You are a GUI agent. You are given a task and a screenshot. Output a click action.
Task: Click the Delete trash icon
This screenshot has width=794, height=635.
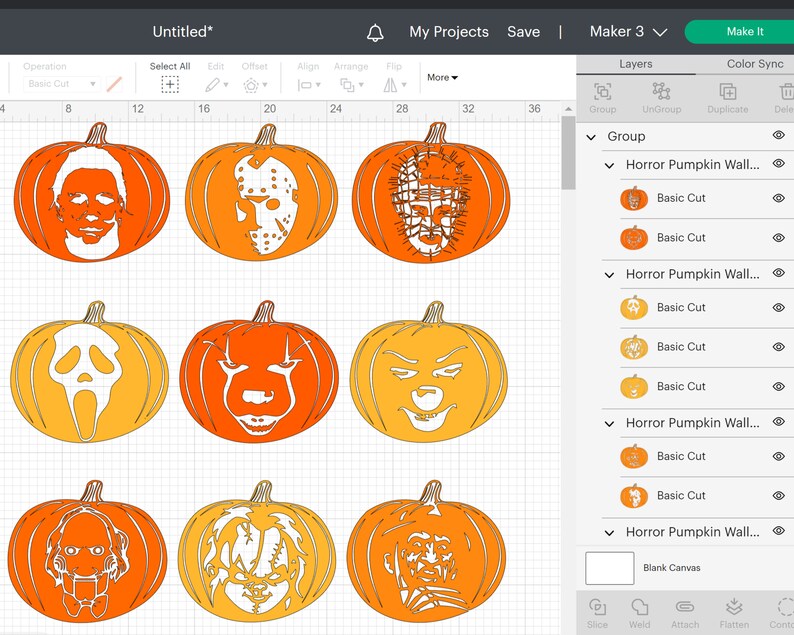click(x=786, y=92)
